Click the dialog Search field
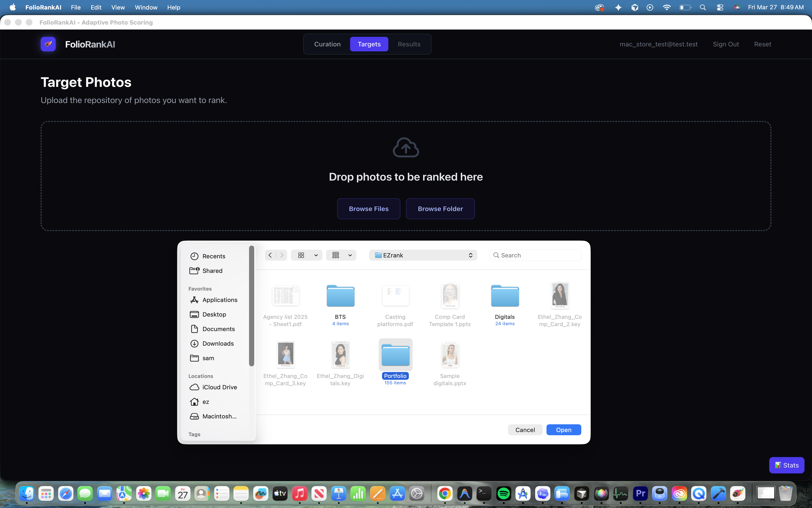 (535, 255)
